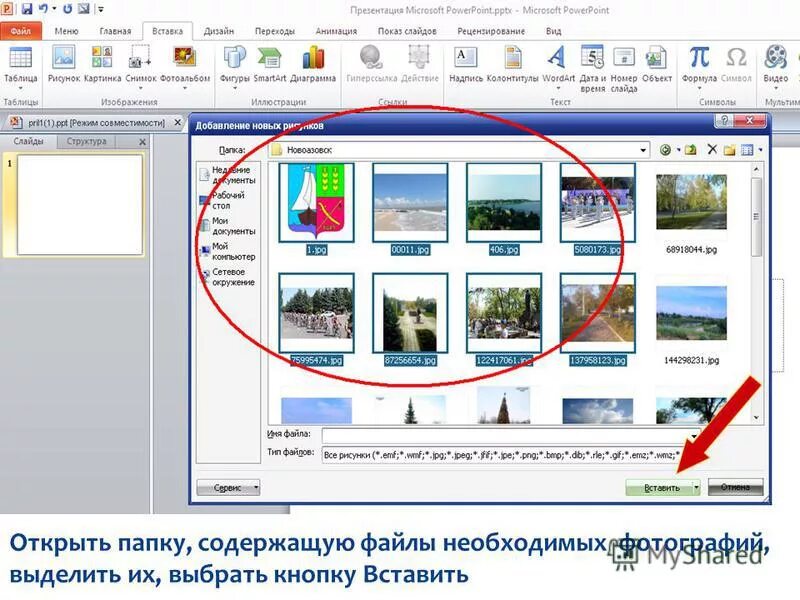This screenshot has width=800, height=600.
Task: Select slide 1 thumbnail in Слайды pane
Action: tap(80, 205)
